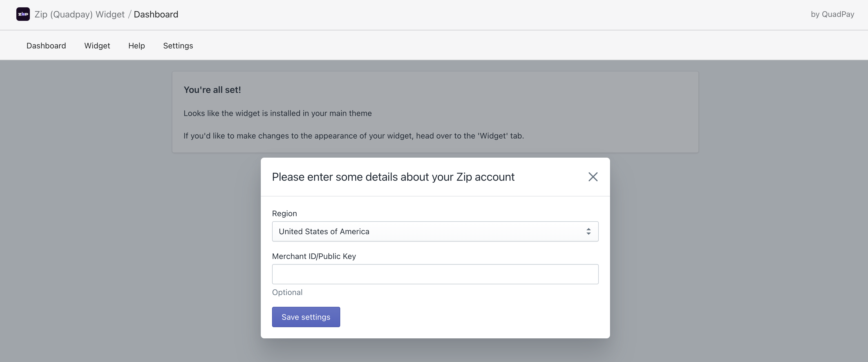Click the Merchant ID/Public Key label
The height and width of the screenshot is (362, 868).
click(x=314, y=256)
